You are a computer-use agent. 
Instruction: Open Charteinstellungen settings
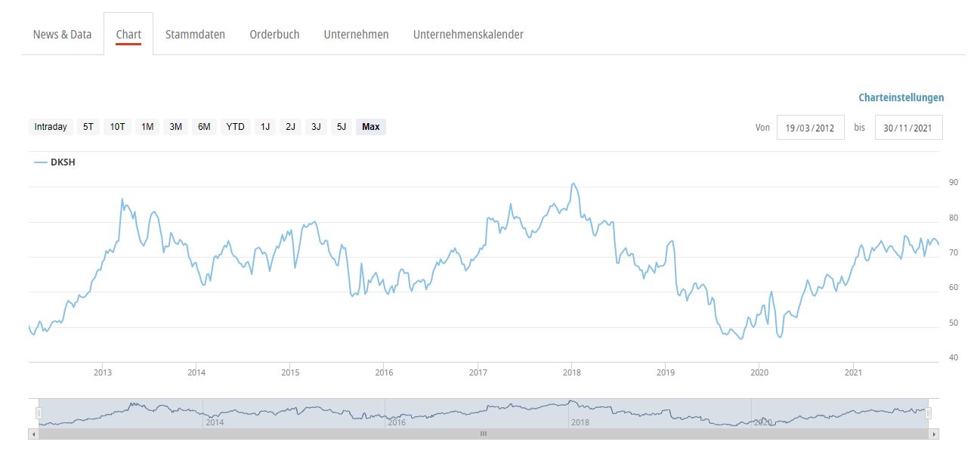pyautogui.click(x=901, y=97)
